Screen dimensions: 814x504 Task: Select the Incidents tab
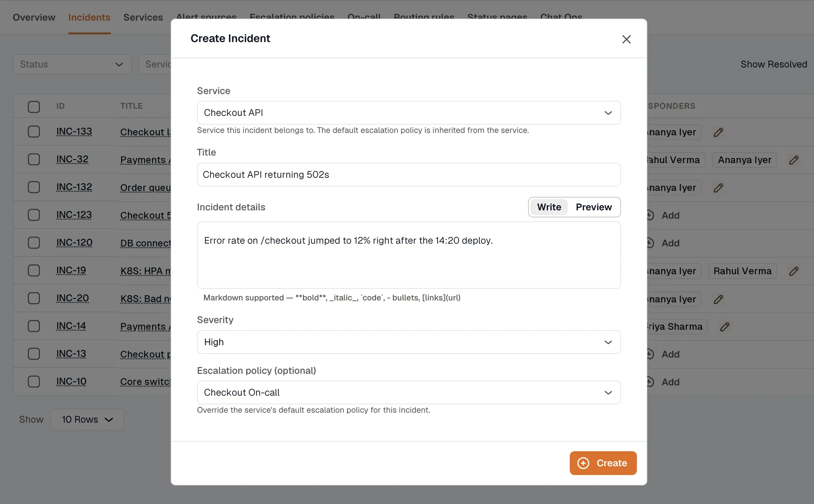point(89,17)
